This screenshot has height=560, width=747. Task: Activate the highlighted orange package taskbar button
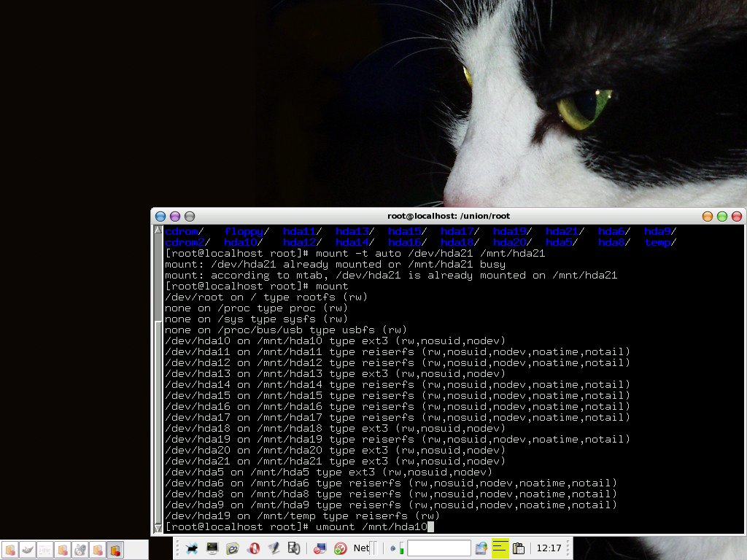tap(115, 550)
